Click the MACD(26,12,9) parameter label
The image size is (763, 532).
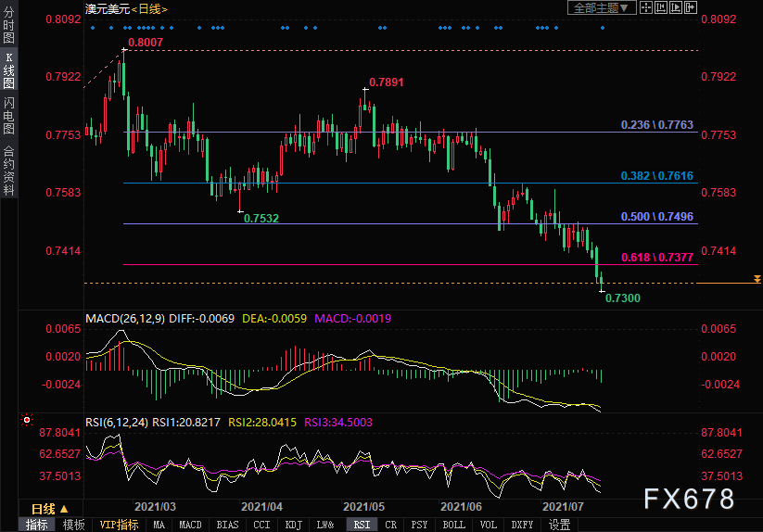pos(125,319)
